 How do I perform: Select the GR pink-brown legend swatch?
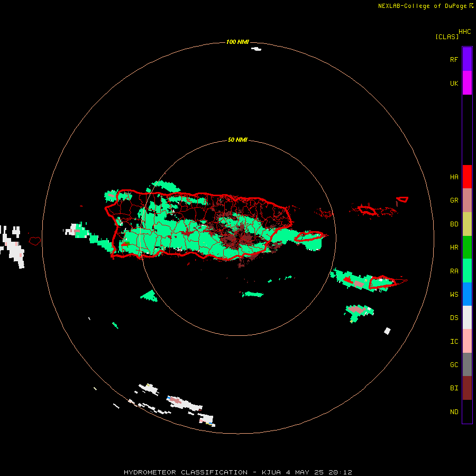click(x=467, y=200)
